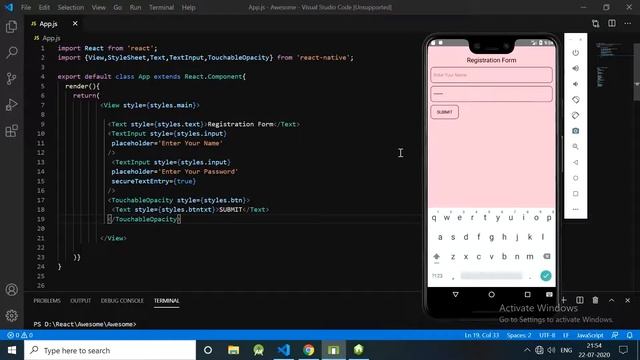Click the password field in emulator
Viewport: 640px width, 360px height.
[491, 94]
